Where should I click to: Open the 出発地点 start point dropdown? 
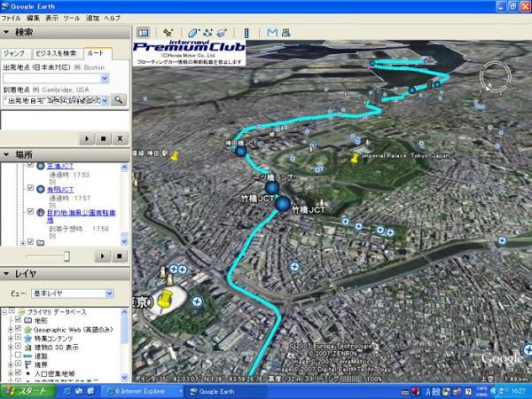pos(105,78)
